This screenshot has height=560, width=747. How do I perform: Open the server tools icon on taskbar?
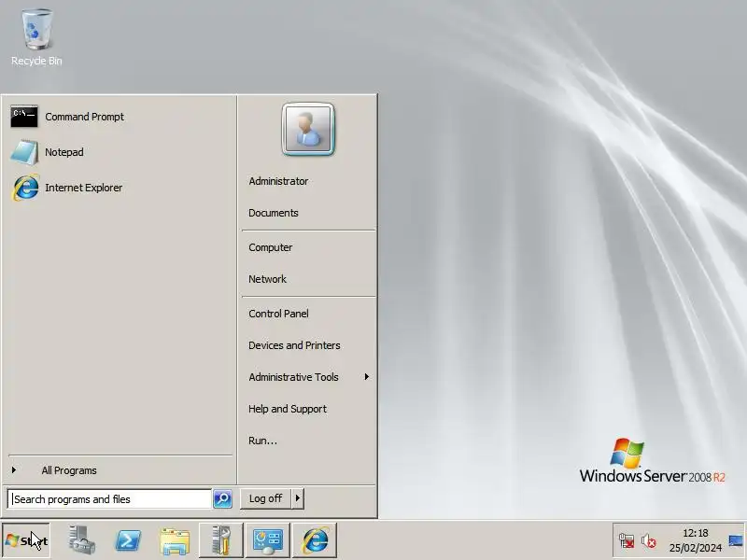point(221,540)
